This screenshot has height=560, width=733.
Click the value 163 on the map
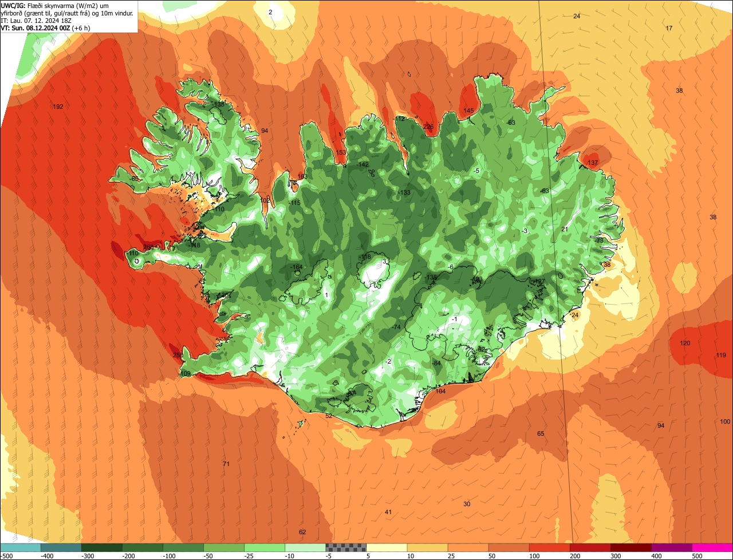pos(302,176)
